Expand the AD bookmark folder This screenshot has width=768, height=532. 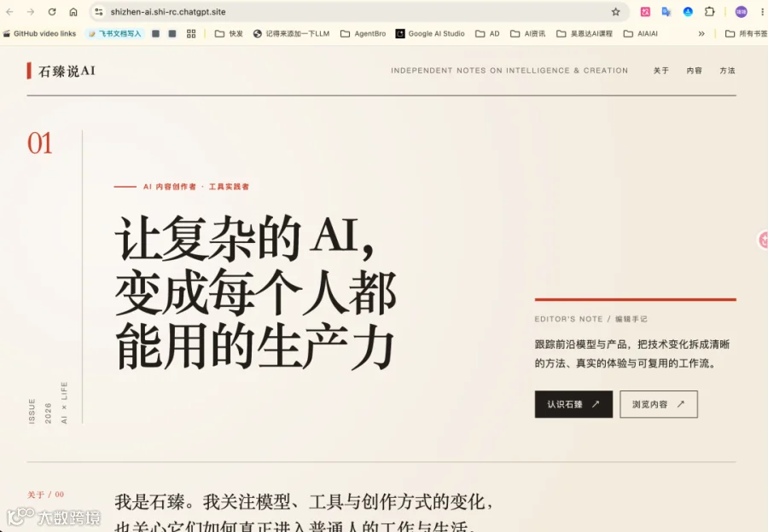[x=487, y=34]
